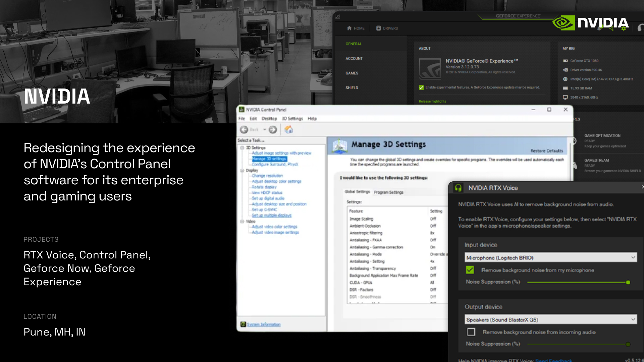Click the Back arrow in Control Panel toolbar

click(x=244, y=130)
